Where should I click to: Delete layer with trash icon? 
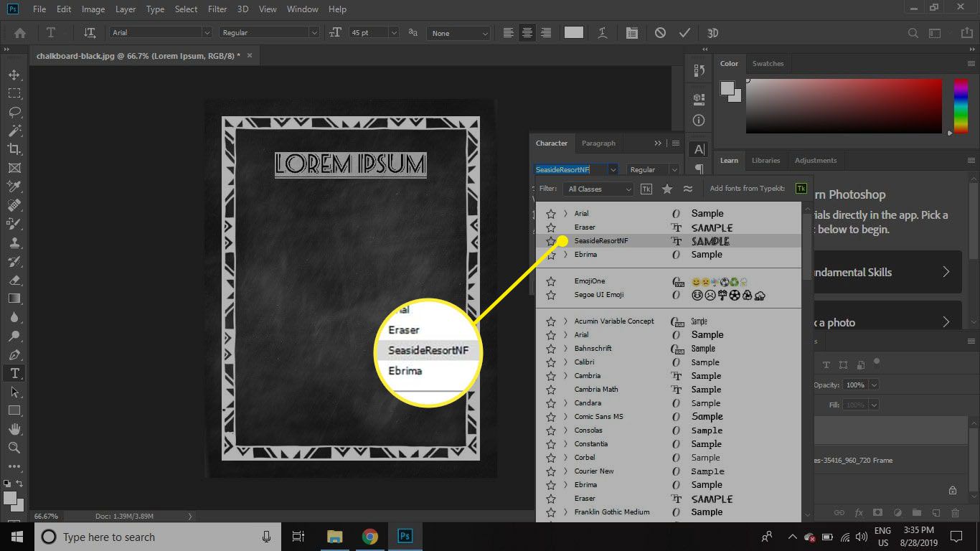[955, 512]
